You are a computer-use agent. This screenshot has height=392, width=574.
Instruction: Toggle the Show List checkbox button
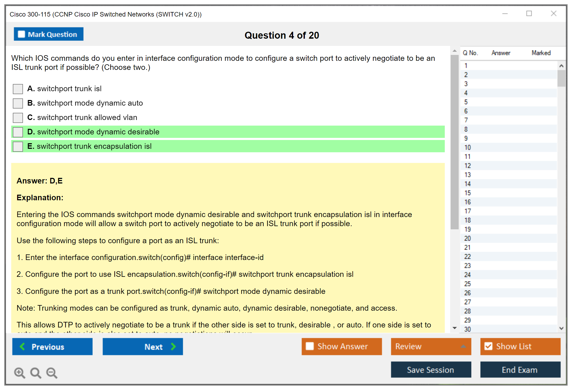coord(488,346)
